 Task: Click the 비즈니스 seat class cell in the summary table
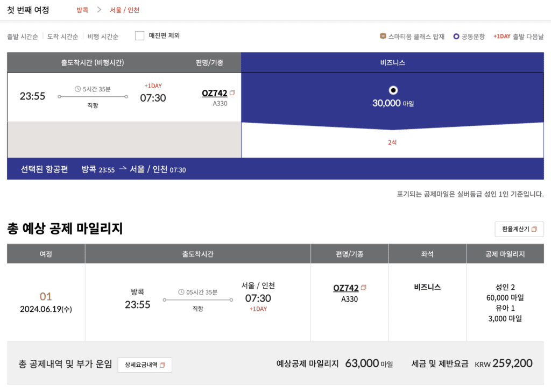(x=427, y=287)
